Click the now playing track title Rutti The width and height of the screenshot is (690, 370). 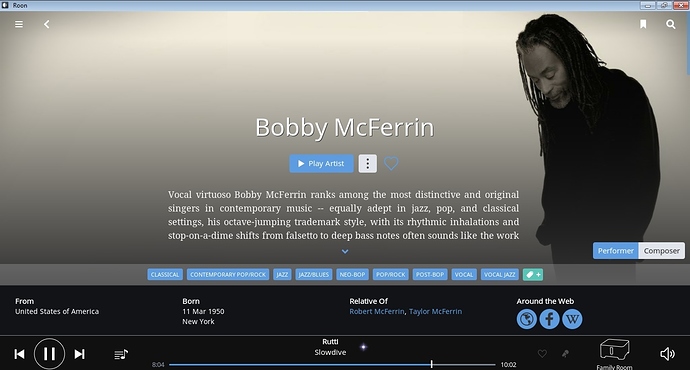[x=330, y=342]
